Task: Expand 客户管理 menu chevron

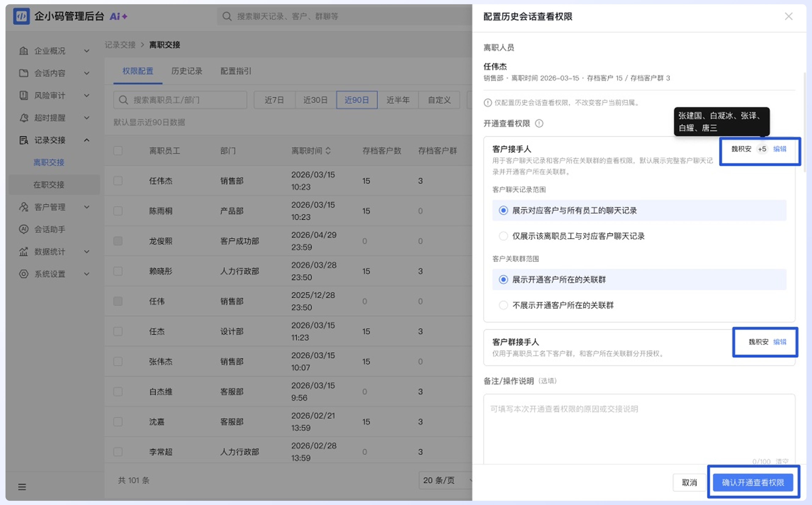Action: (87, 207)
